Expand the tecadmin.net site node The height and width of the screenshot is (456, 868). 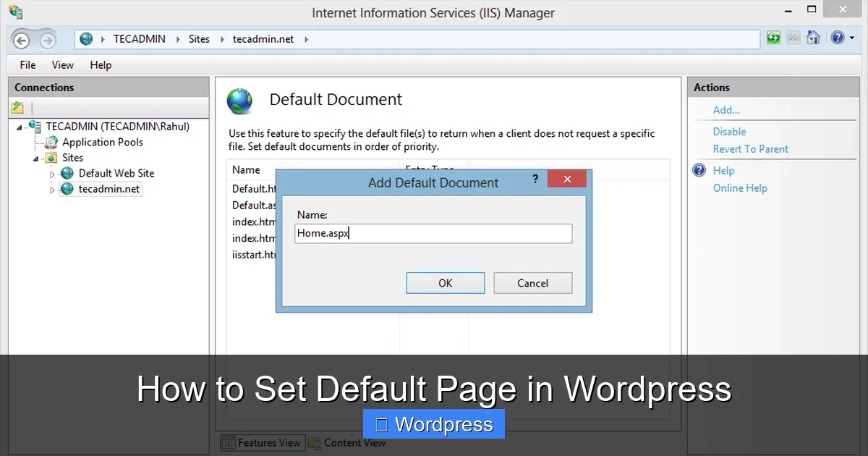(52, 190)
